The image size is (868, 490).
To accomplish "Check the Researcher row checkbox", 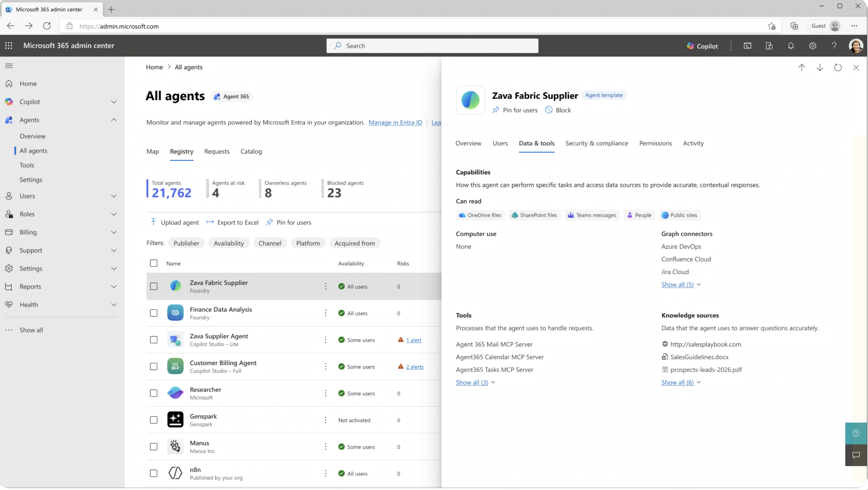I will 154,393.
